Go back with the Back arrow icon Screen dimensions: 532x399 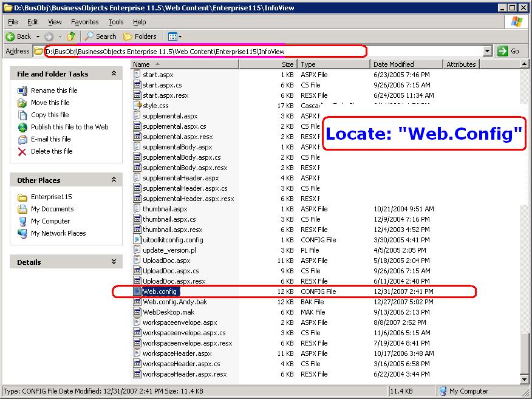10,36
